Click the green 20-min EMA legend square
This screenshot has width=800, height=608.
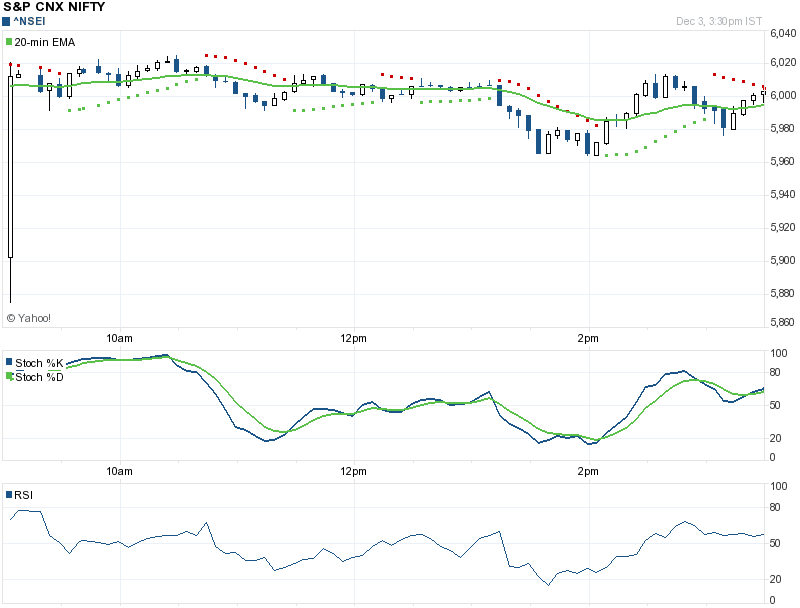[x=9, y=42]
